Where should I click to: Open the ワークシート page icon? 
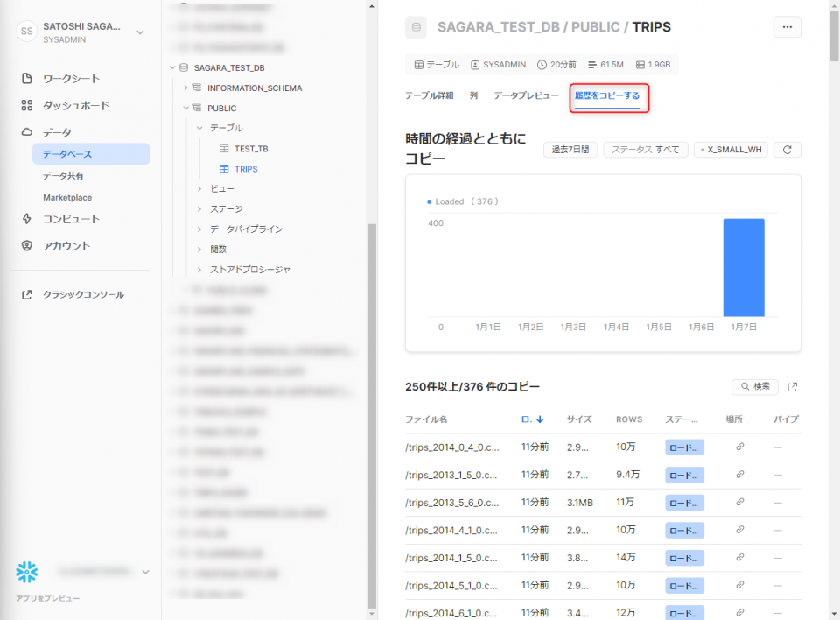coord(27,78)
